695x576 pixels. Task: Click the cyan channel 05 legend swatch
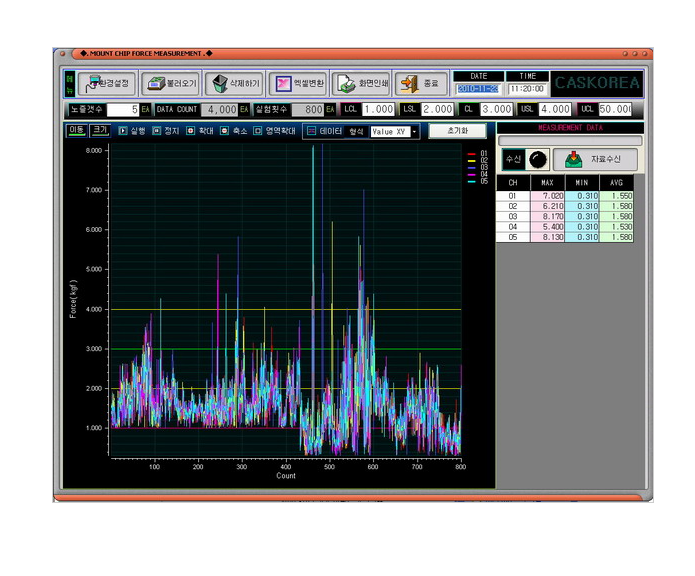(x=472, y=182)
